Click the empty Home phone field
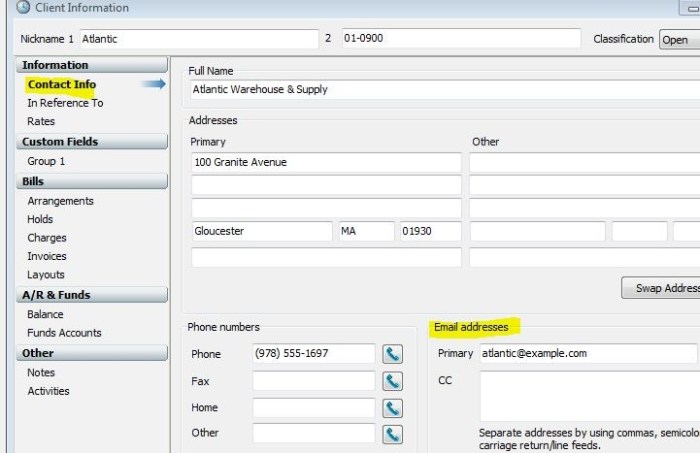 (314, 408)
